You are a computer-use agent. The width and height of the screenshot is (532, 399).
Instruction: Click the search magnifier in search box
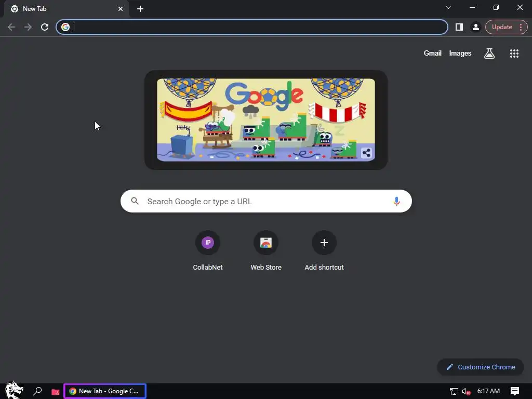pos(135,201)
